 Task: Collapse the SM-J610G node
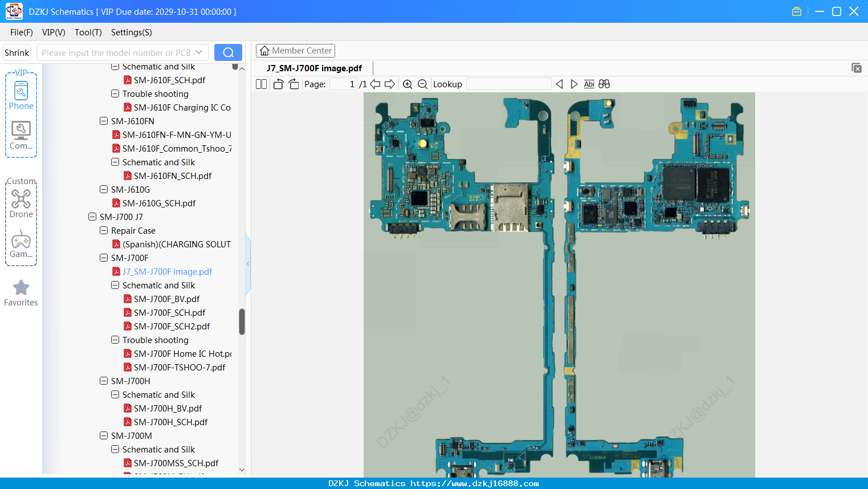[x=104, y=189]
